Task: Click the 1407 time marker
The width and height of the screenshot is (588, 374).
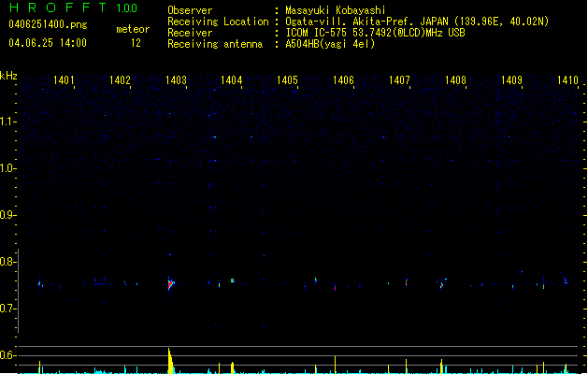Action: pyautogui.click(x=399, y=80)
